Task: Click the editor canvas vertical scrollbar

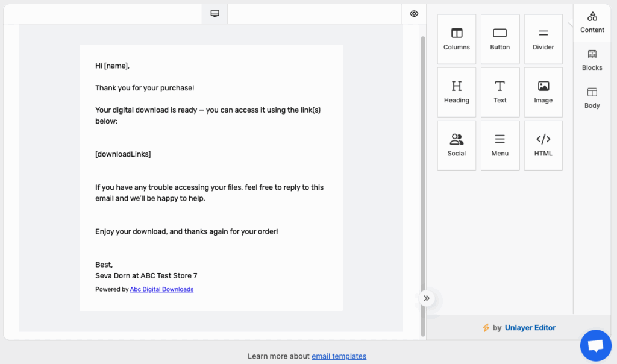Action: tap(423, 186)
